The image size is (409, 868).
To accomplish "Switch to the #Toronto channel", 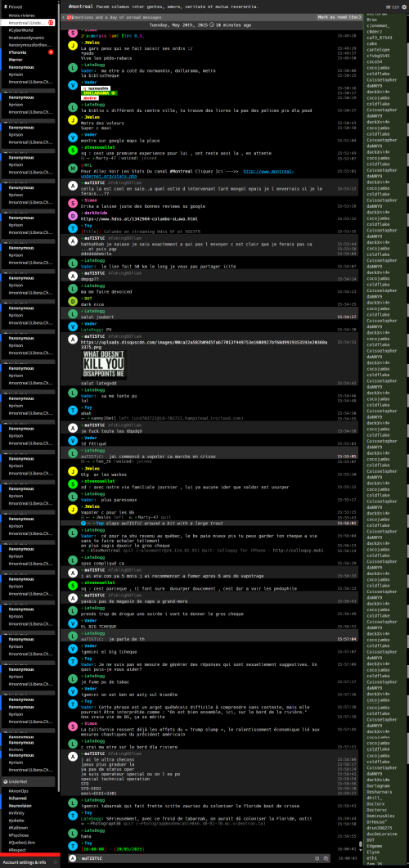I will [18, 52].
